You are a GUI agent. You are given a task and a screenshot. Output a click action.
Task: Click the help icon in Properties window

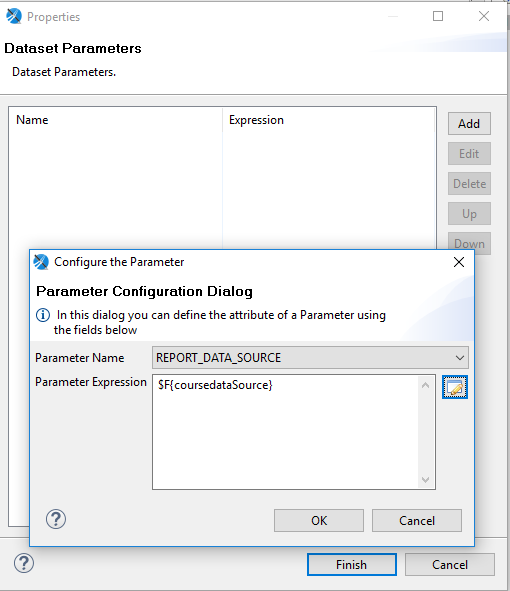[x=24, y=563]
